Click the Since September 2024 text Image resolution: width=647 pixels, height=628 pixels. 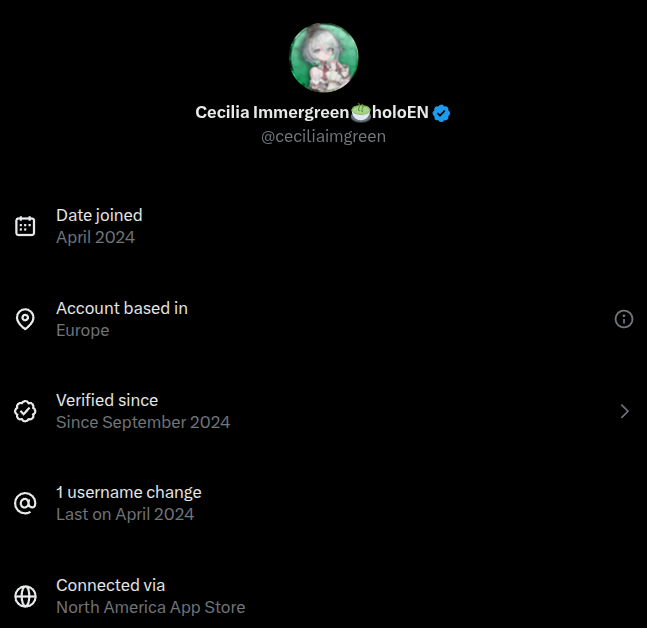pyautogui.click(x=143, y=422)
